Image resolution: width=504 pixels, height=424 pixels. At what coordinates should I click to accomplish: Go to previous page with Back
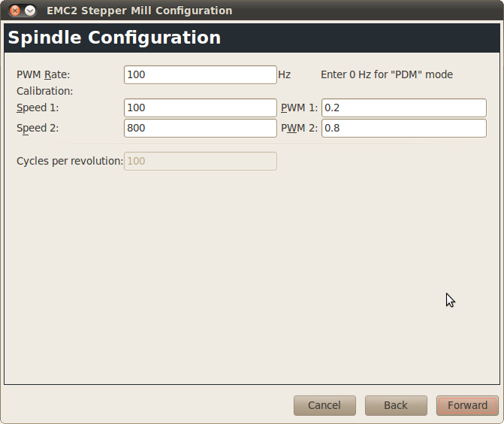point(396,405)
